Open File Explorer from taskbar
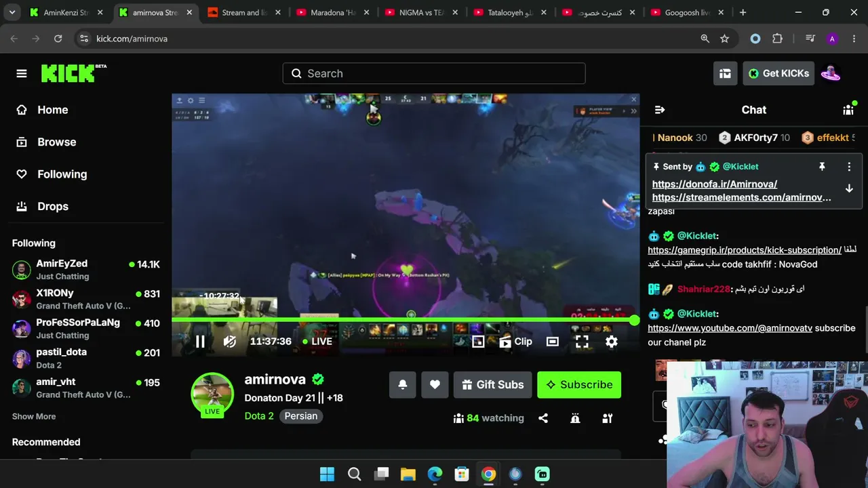Viewport: 868px width, 488px height. (x=408, y=474)
